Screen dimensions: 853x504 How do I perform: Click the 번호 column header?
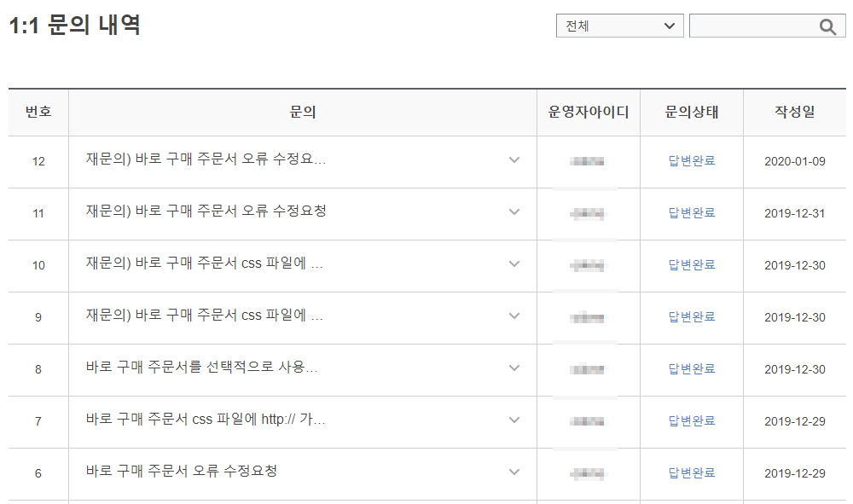(38, 112)
